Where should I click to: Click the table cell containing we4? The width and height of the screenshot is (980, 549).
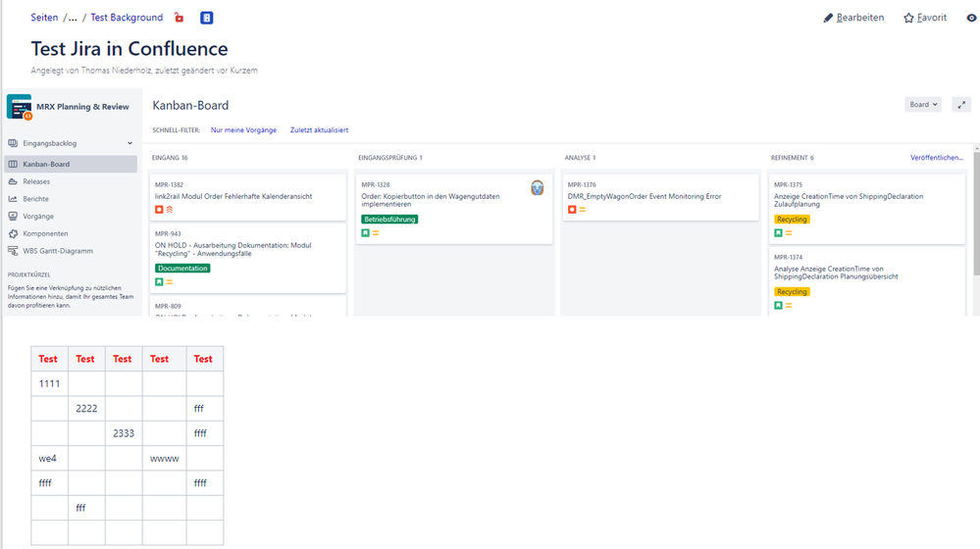(49, 459)
